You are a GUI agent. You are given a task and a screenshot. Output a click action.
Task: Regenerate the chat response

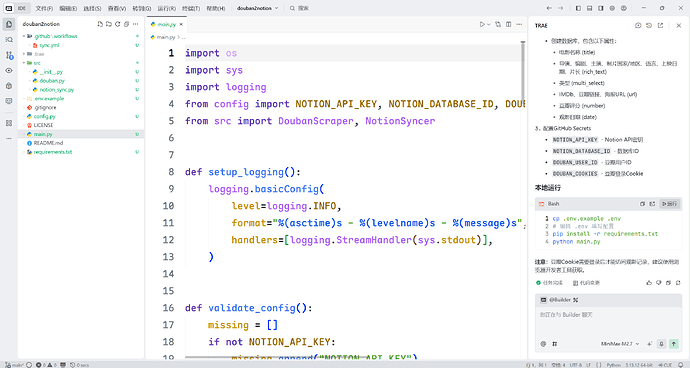click(x=678, y=283)
